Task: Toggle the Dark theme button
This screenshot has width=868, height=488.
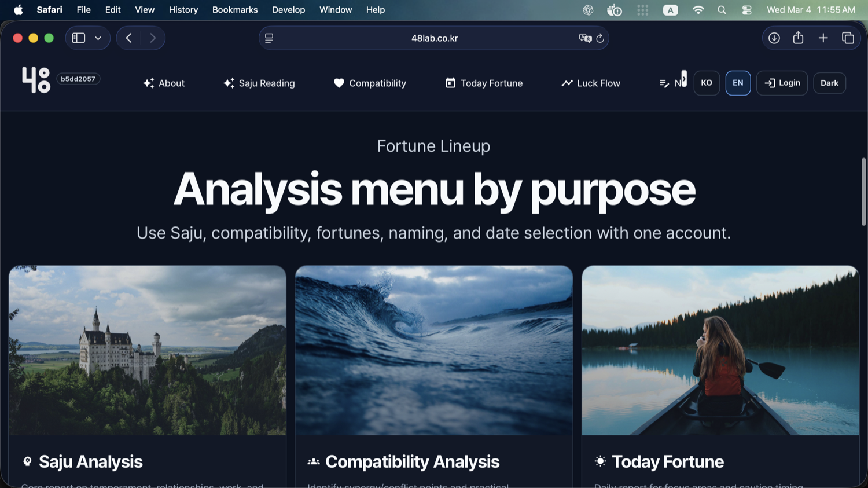Action: (829, 83)
